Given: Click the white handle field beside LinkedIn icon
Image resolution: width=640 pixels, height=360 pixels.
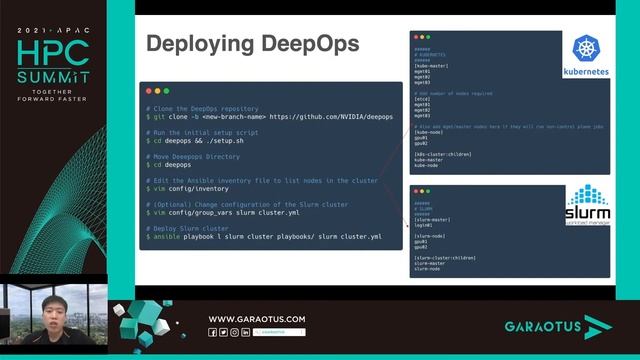Looking at the screenshot, I should click(x=279, y=332).
